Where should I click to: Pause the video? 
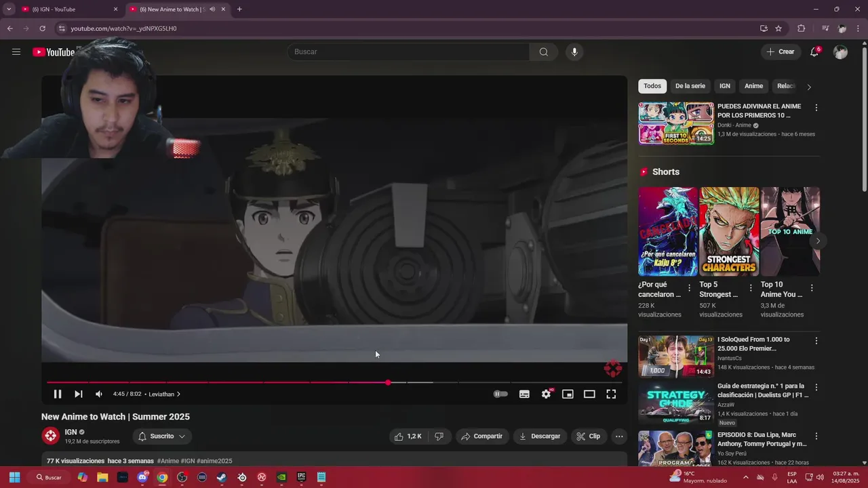[58, 394]
